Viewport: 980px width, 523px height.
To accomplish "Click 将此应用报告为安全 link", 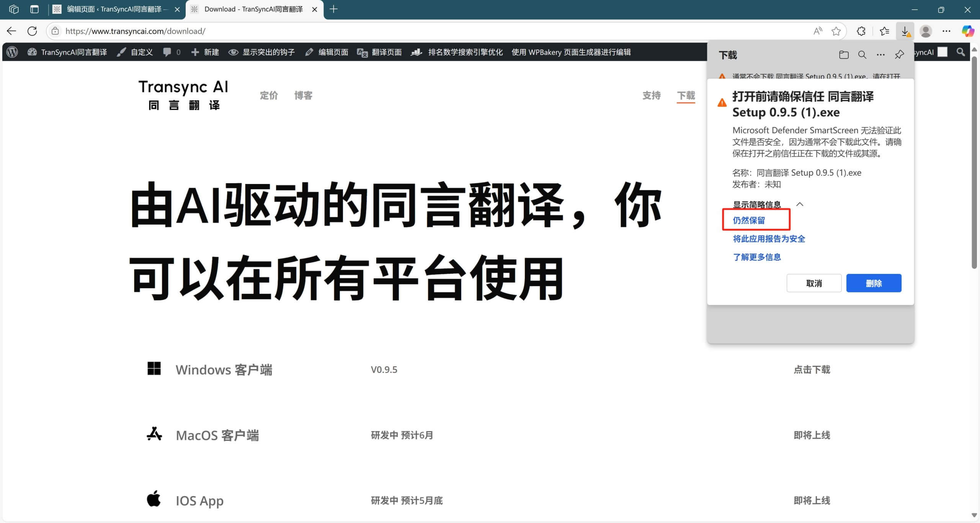I will [x=769, y=239].
